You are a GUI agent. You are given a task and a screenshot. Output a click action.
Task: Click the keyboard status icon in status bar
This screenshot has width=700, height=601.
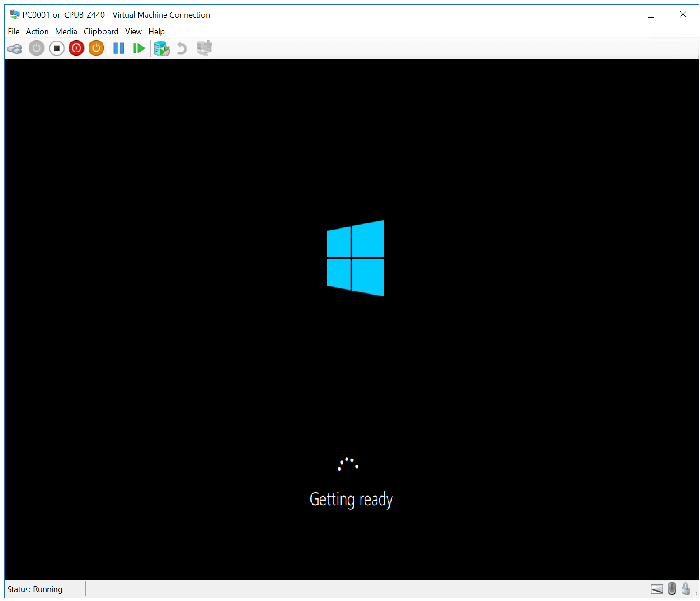(x=657, y=589)
